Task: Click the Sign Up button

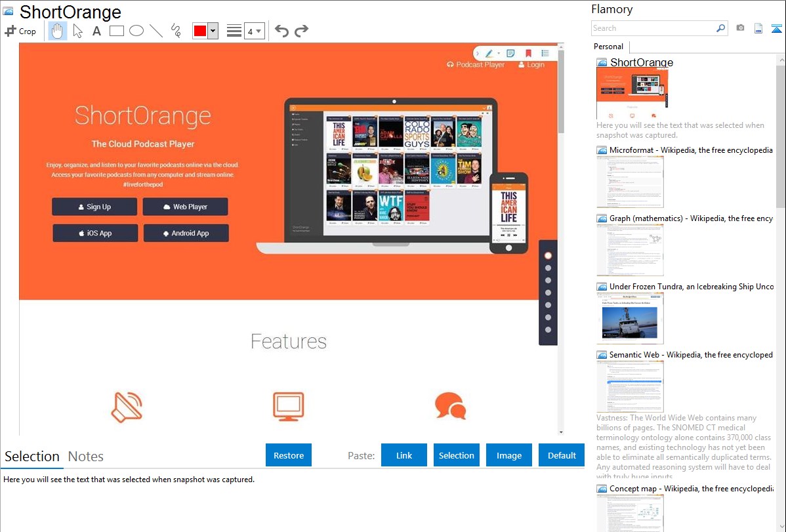Action: coord(94,207)
